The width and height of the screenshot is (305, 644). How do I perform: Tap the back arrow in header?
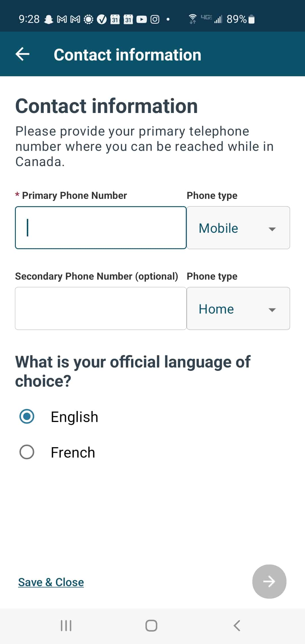click(23, 54)
